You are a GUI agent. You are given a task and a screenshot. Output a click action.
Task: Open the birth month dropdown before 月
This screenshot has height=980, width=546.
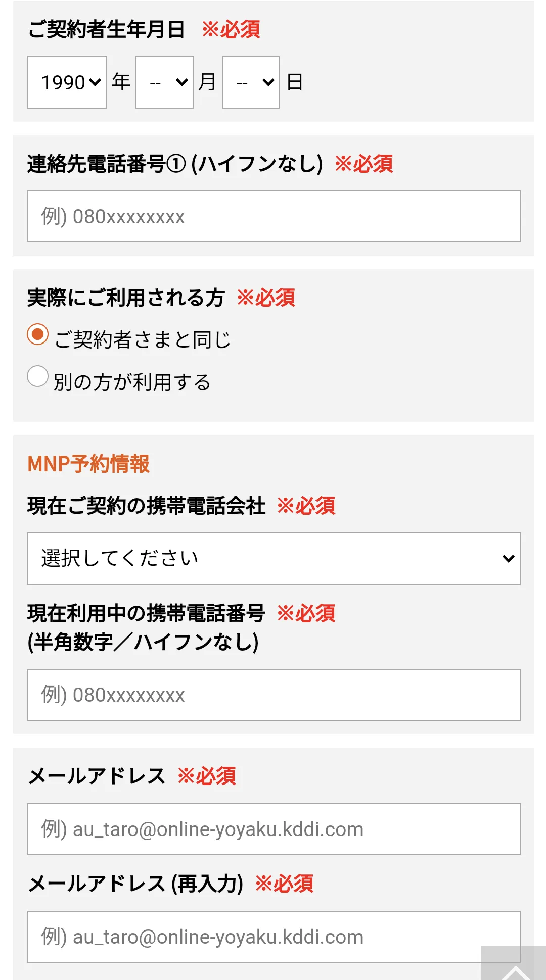164,82
